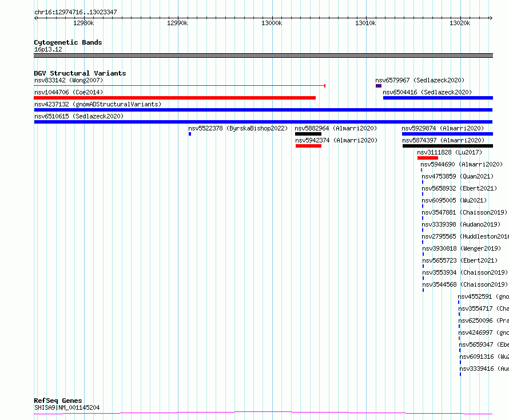
Task: Open the nsv3111828 (Lu2017) label
Action: pyautogui.click(x=450, y=152)
